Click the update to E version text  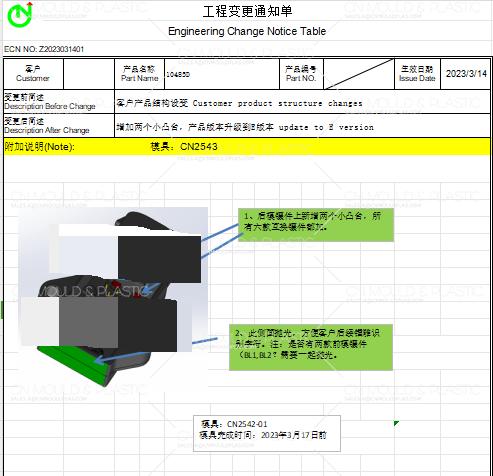[326, 127]
